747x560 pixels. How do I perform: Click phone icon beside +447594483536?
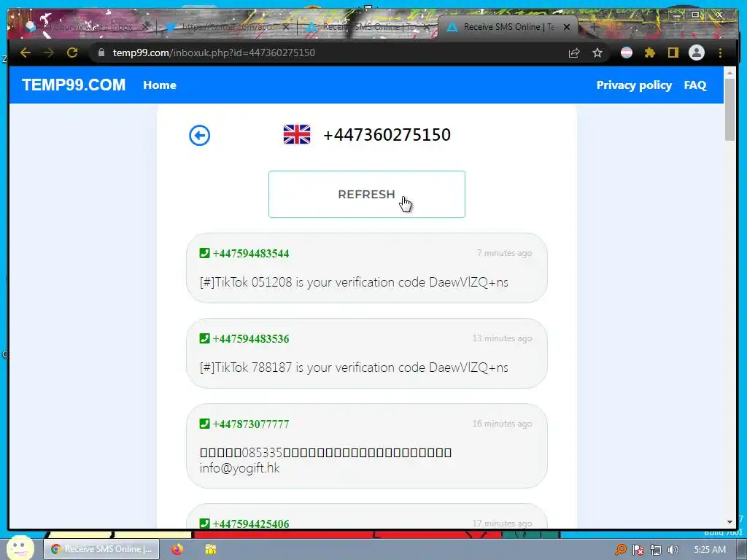click(x=204, y=338)
